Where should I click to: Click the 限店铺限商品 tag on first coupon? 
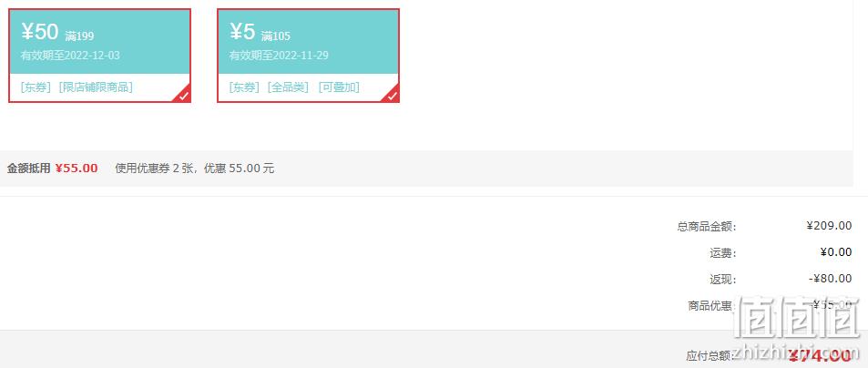coord(96,87)
